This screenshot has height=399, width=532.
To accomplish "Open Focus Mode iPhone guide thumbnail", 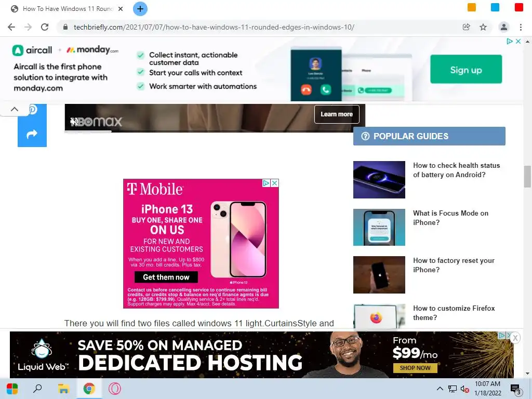I will (379, 228).
